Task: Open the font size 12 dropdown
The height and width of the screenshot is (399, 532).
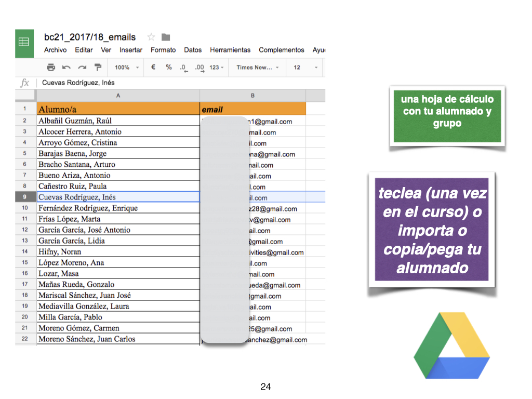Action: coord(305,68)
